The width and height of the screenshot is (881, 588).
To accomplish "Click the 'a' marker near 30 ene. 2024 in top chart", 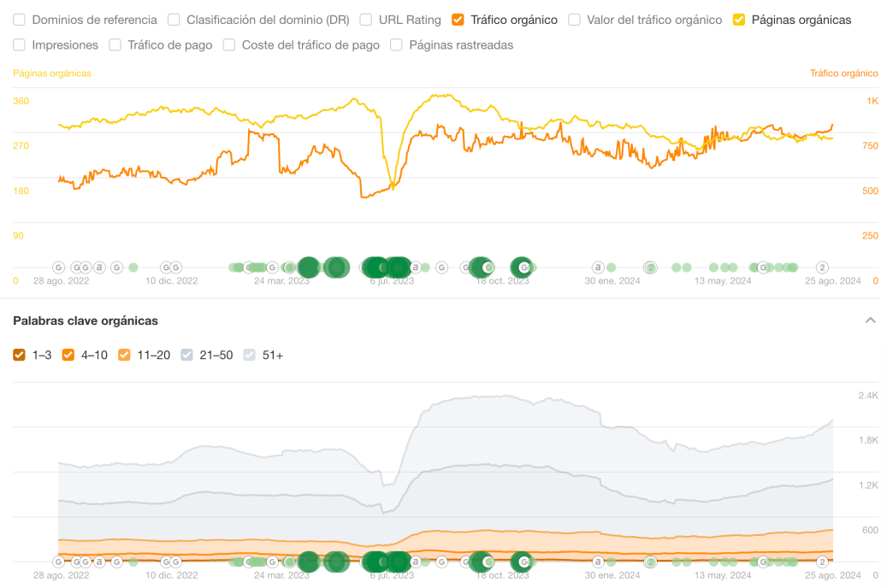I will pyautogui.click(x=599, y=268).
